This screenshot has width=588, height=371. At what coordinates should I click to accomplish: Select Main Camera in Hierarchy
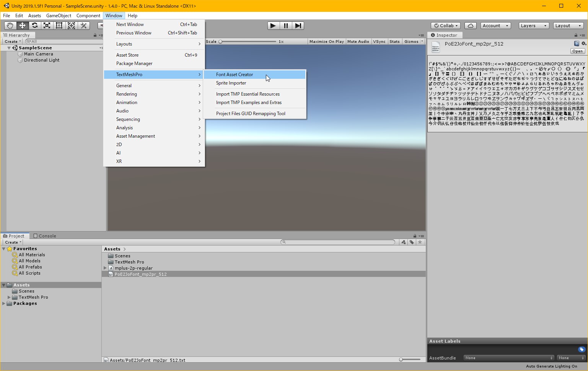click(38, 54)
